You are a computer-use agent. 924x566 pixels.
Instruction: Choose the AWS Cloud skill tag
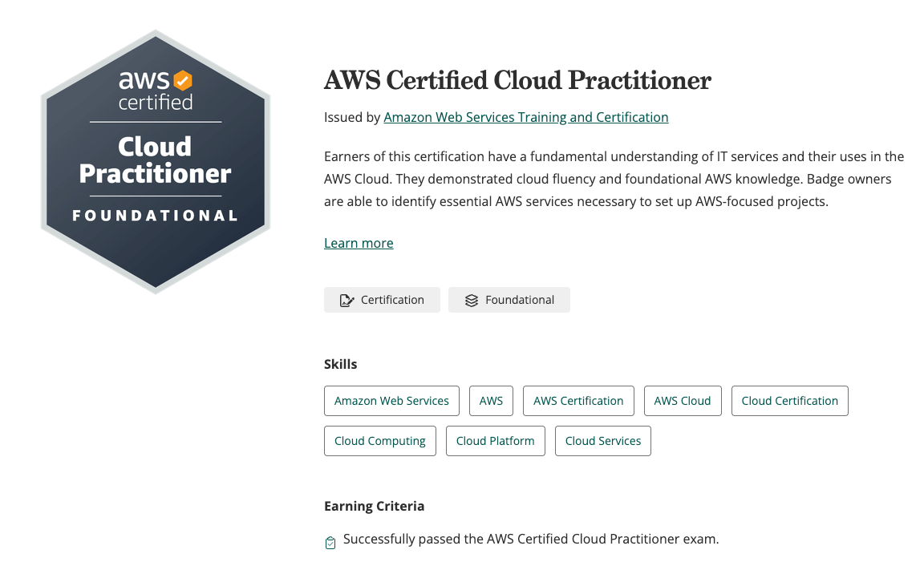[x=683, y=401]
